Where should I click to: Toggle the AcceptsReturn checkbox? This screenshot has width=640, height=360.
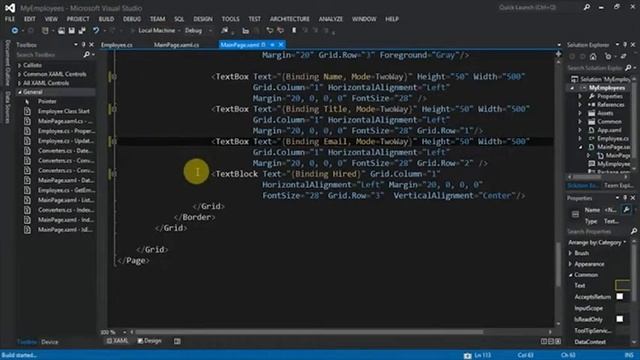click(x=620, y=297)
